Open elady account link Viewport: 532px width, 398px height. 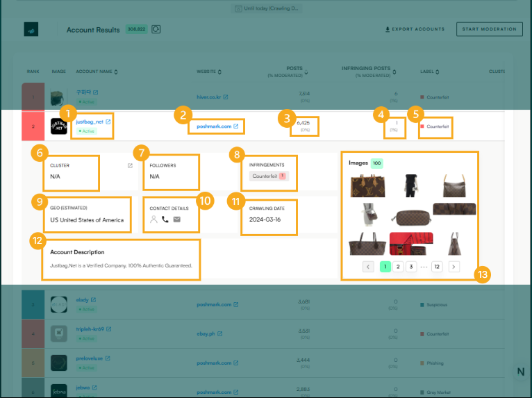point(82,300)
